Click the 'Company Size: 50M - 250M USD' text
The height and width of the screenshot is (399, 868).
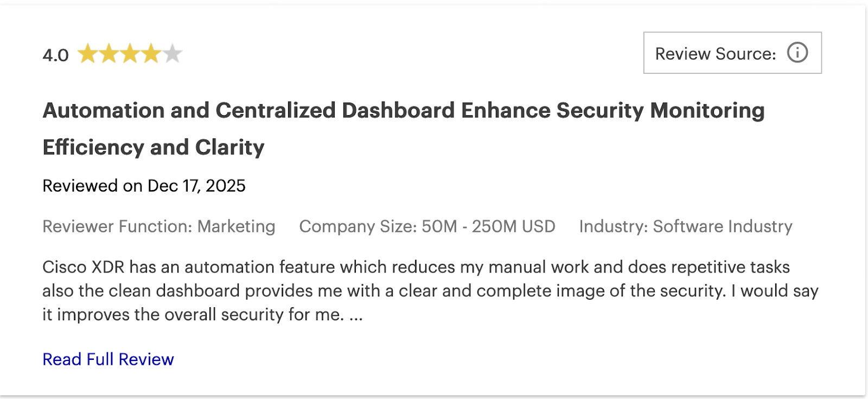pyautogui.click(x=427, y=226)
